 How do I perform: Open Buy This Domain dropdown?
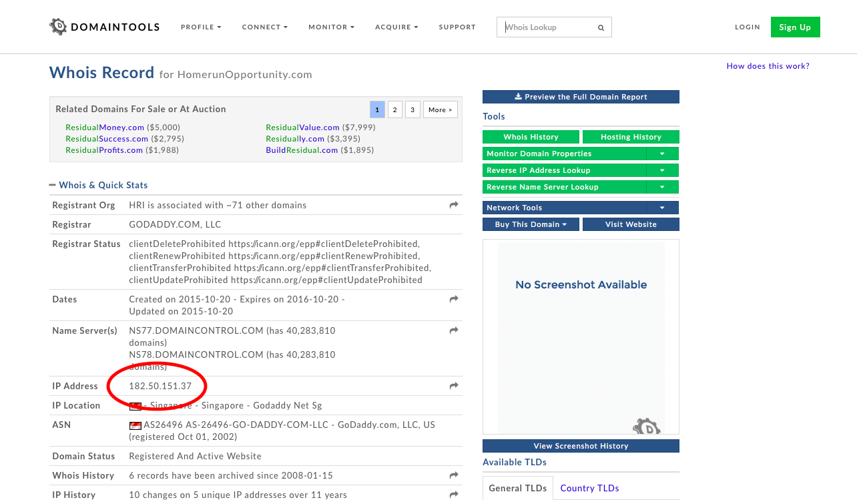531,224
